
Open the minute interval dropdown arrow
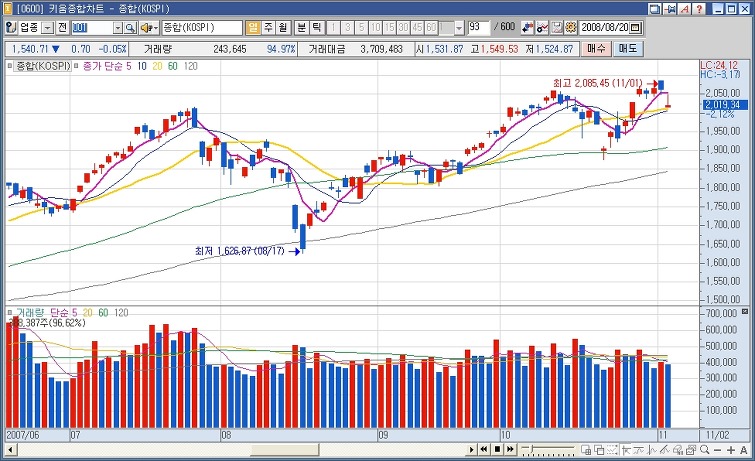[x=458, y=26]
